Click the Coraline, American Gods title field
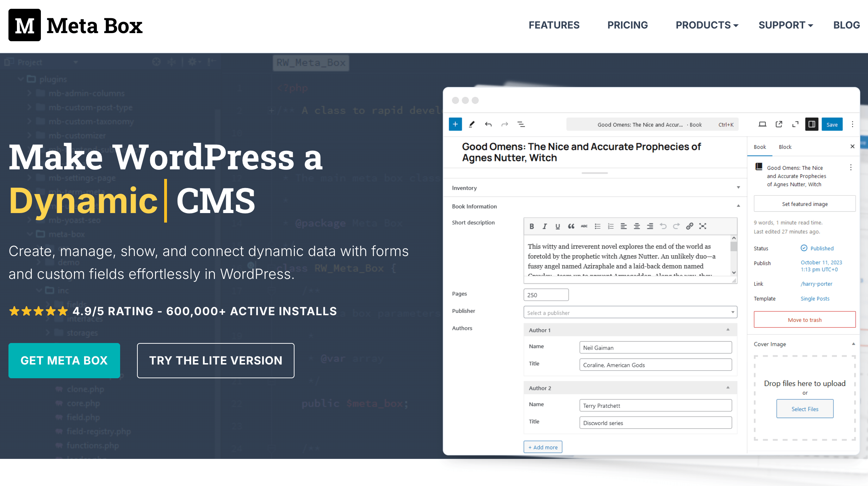The image size is (868, 486). point(656,364)
